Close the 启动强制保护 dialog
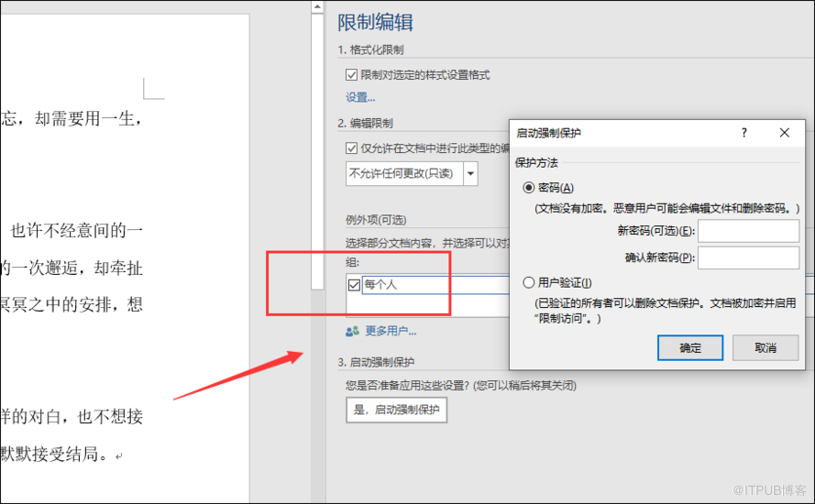The image size is (815, 504). click(x=785, y=133)
